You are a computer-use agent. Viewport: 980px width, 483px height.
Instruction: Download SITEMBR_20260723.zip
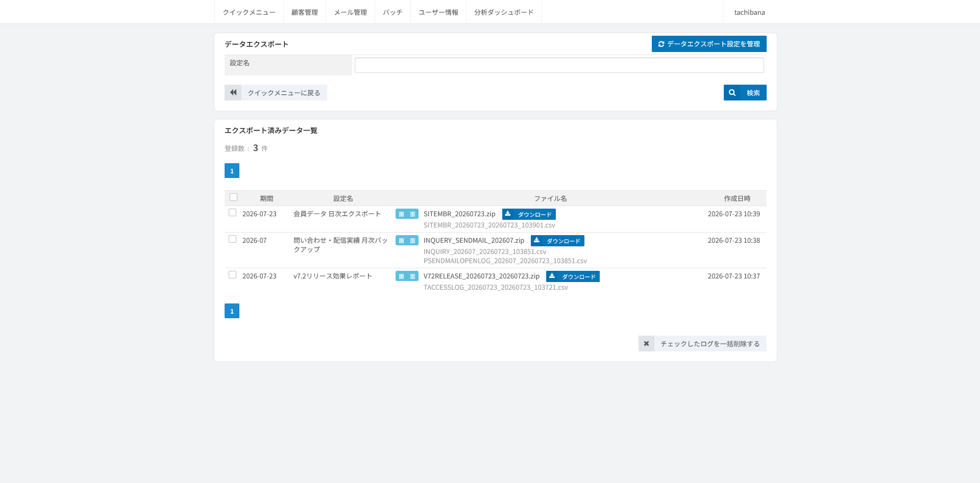click(529, 214)
